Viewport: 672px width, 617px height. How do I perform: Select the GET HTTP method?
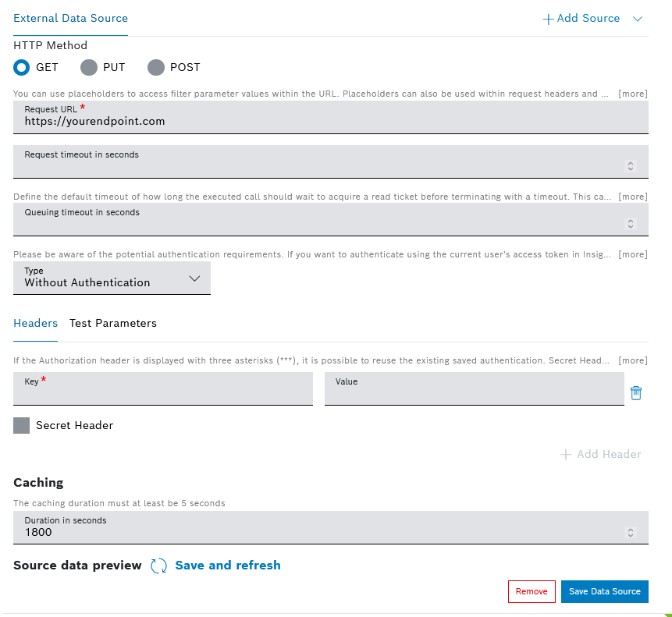pyautogui.click(x=22, y=68)
